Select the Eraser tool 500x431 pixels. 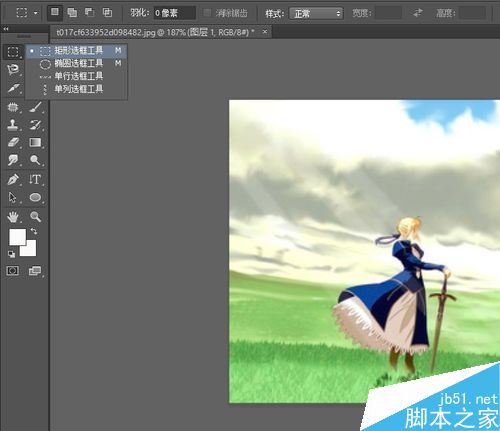(x=13, y=142)
